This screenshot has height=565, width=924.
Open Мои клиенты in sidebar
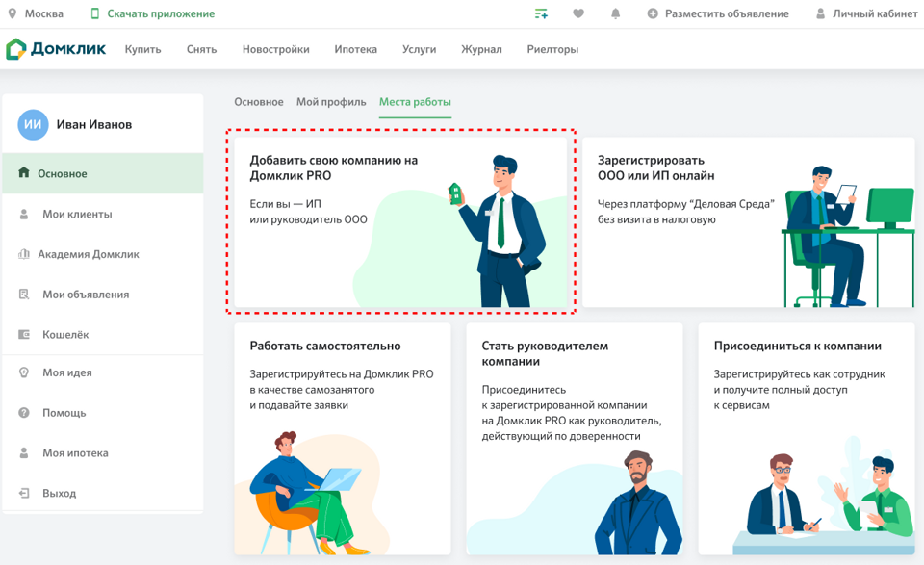(x=103, y=214)
